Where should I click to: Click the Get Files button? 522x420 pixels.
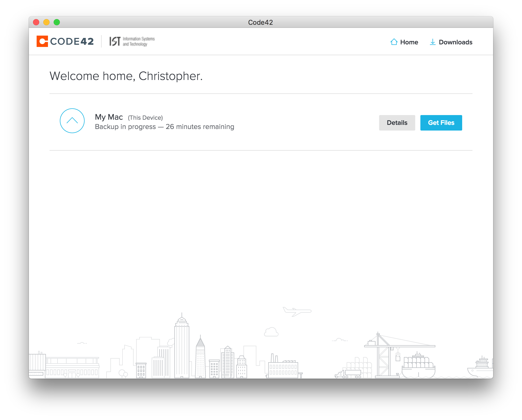(441, 123)
